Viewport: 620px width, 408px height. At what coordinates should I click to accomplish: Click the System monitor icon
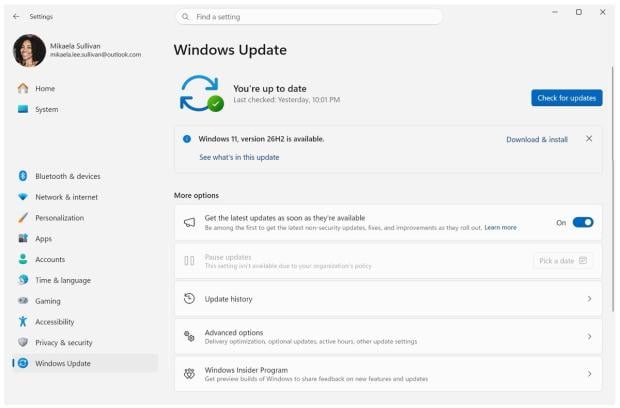23,109
